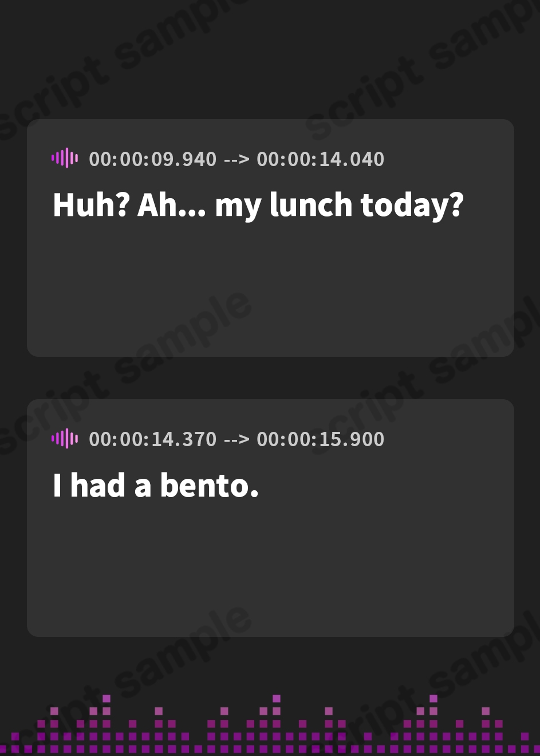Jump to start timestamp 00:00:09.940

(153, 159)
